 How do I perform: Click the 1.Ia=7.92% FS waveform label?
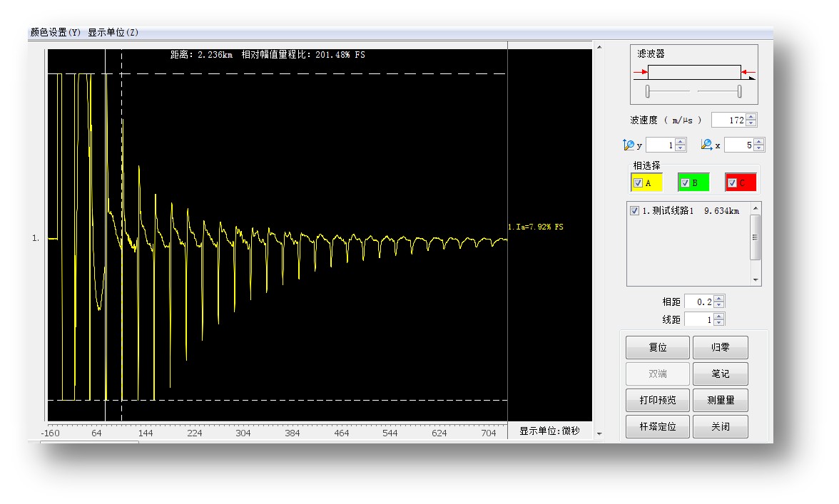[x=536, y=227]
